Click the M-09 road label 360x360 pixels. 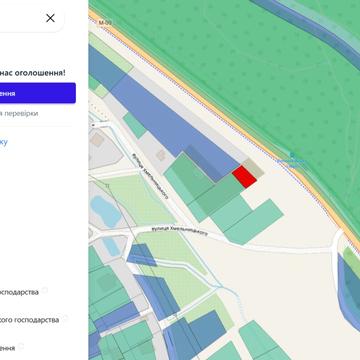click(x=105, y=23)
